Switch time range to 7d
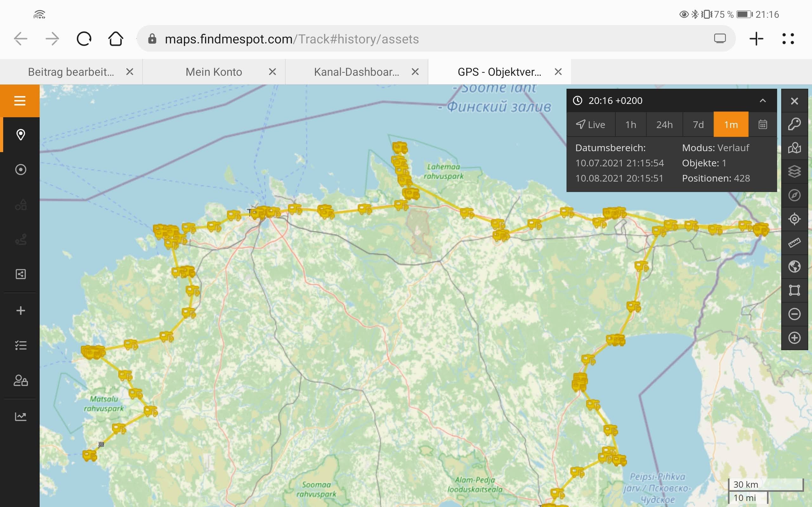Image resolution: width=812 pixels, height=507 pixels. click(698, 125)
